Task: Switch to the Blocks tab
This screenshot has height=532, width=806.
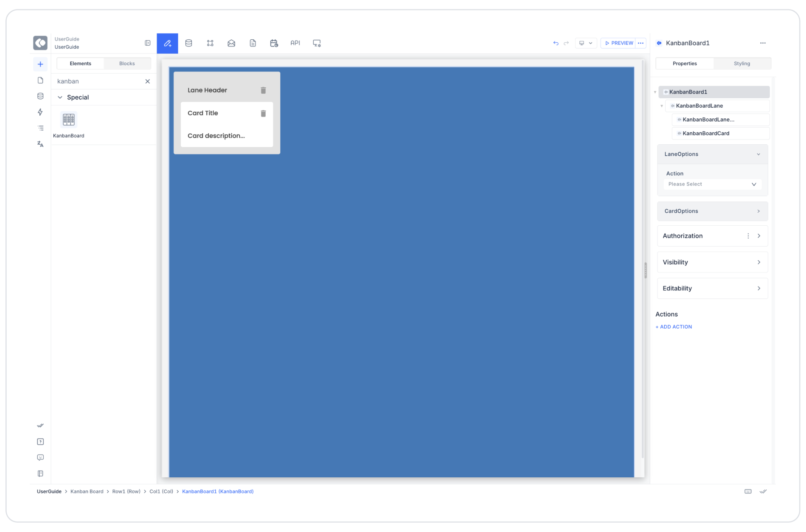Action: coord(127,64)
